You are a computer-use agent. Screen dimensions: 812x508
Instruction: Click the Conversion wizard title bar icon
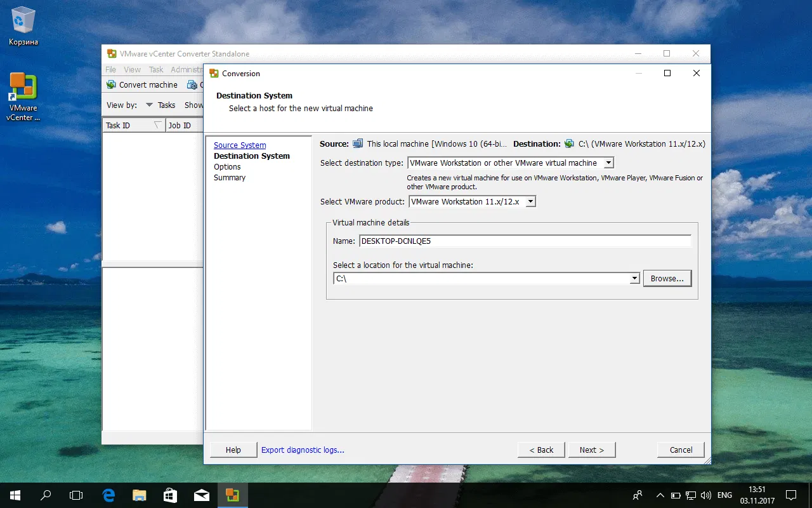(214, 73)
